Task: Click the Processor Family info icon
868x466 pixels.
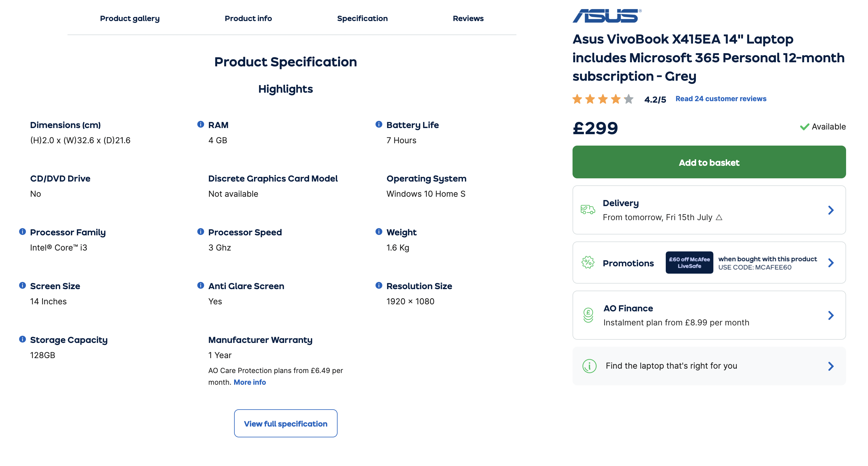Action: coord(23,232)
